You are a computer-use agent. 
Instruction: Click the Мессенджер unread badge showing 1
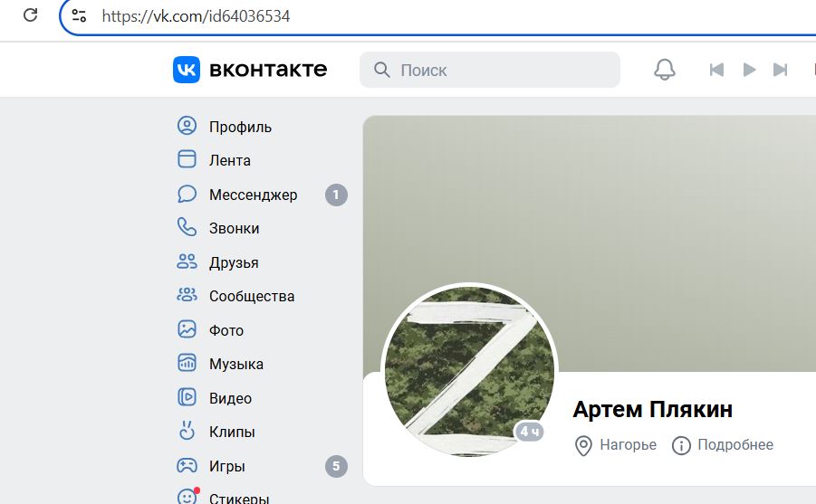click(x=336, y=195)
